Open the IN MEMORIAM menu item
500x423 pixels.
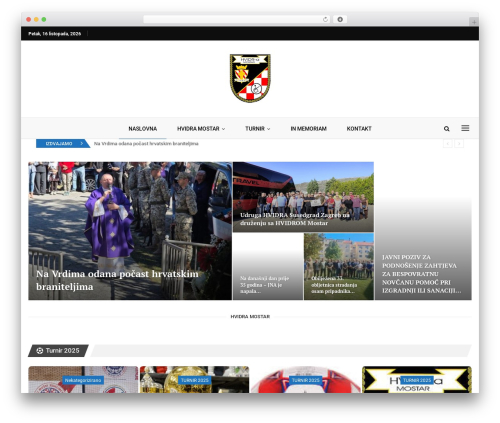click(308, 129)
